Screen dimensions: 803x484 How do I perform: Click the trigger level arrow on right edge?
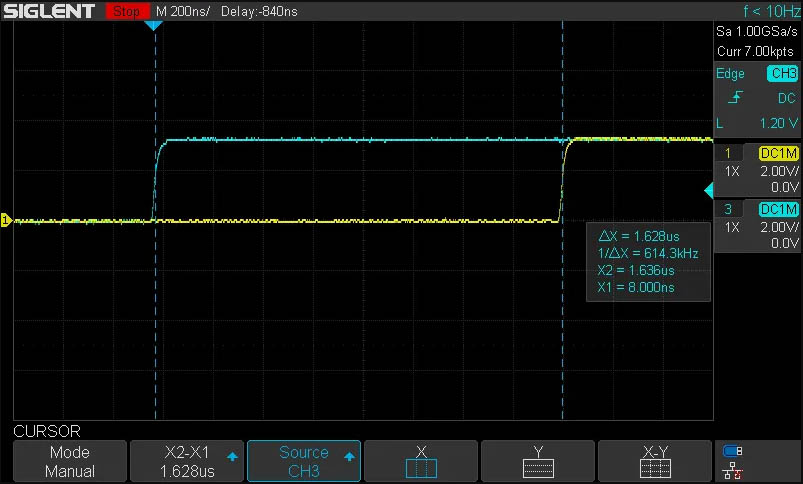[x=709, y=191]
